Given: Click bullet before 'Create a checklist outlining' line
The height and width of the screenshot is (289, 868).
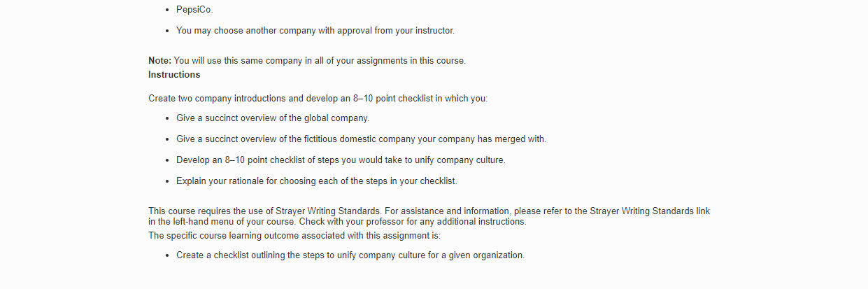Looking at the screenshot, I should pyautogui.click(x=168, y=255).
